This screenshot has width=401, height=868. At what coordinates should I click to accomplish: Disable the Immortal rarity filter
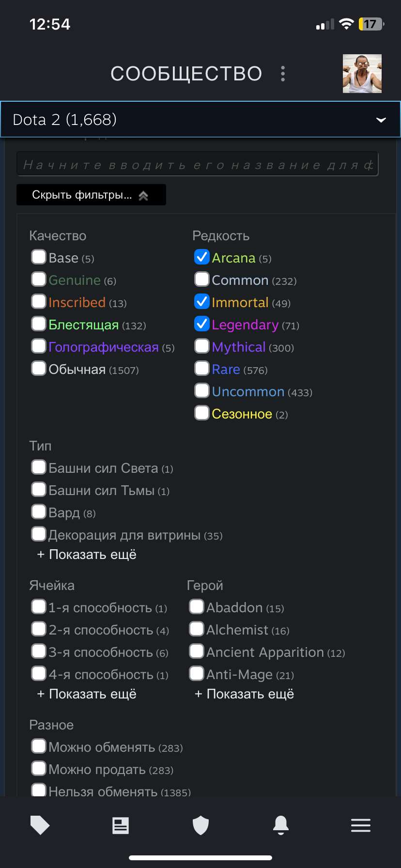pyautogui.click(x=201, y=301)
